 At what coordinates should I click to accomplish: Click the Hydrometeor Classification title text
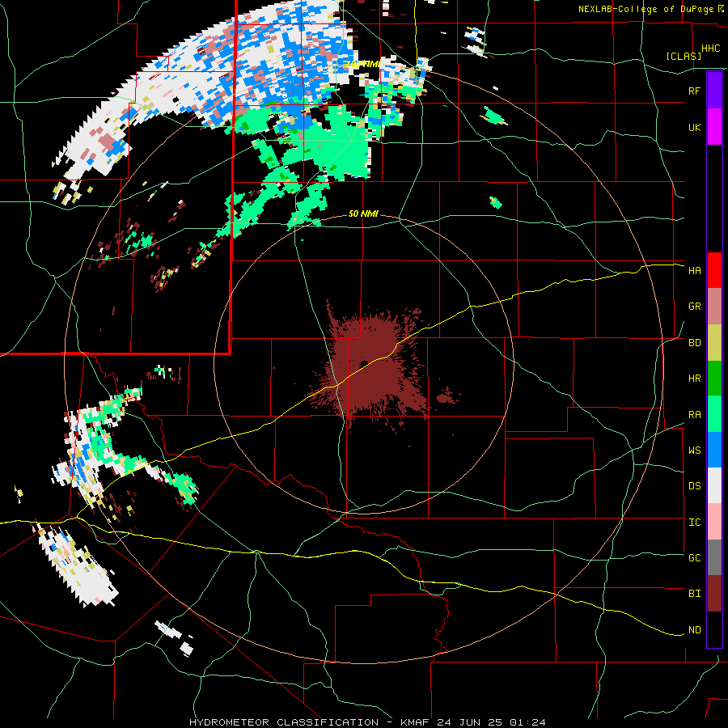point(284,722)
